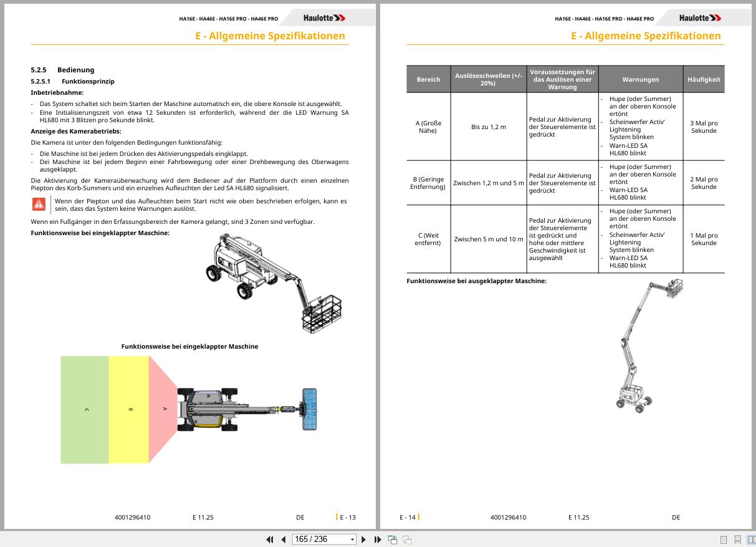Click subheading '5.2.5.1 Funktionsprinzip'
Viewport: 756px width, 547px height.
[x=72, y=81]
